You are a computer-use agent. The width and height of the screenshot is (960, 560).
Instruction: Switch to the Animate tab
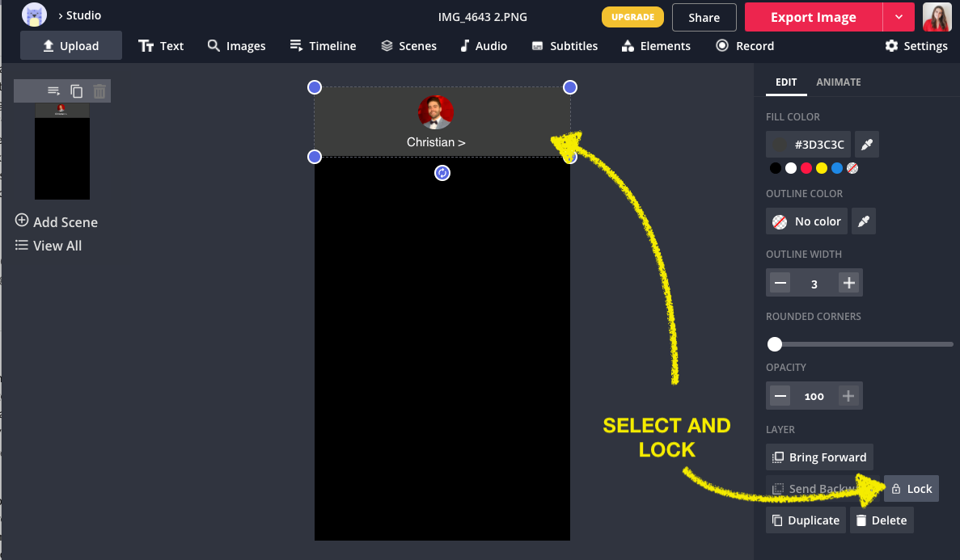(x=838, y=82)
